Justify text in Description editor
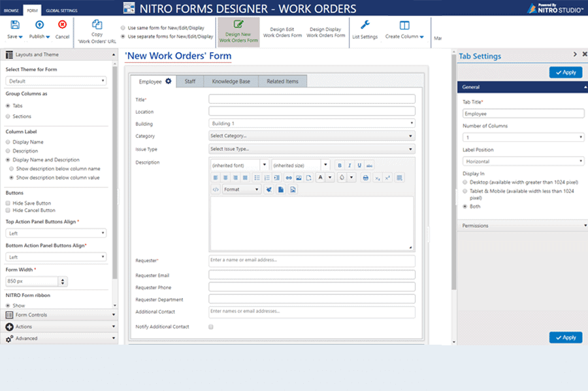 pos(245,178)
